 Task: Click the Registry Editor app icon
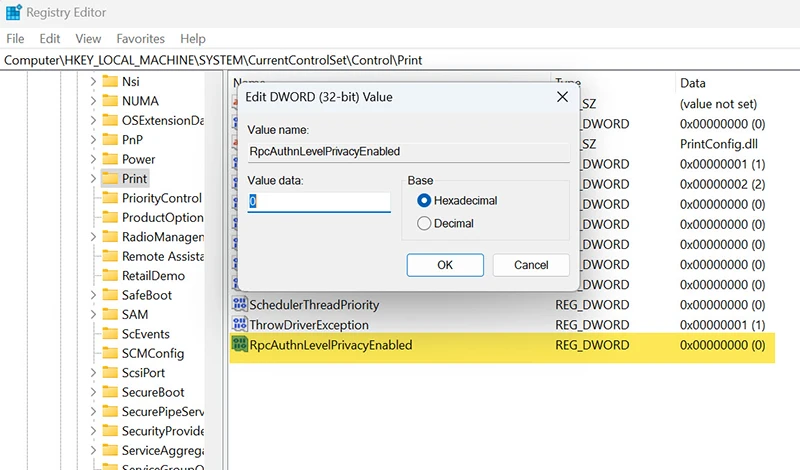(x=14, y=12)
